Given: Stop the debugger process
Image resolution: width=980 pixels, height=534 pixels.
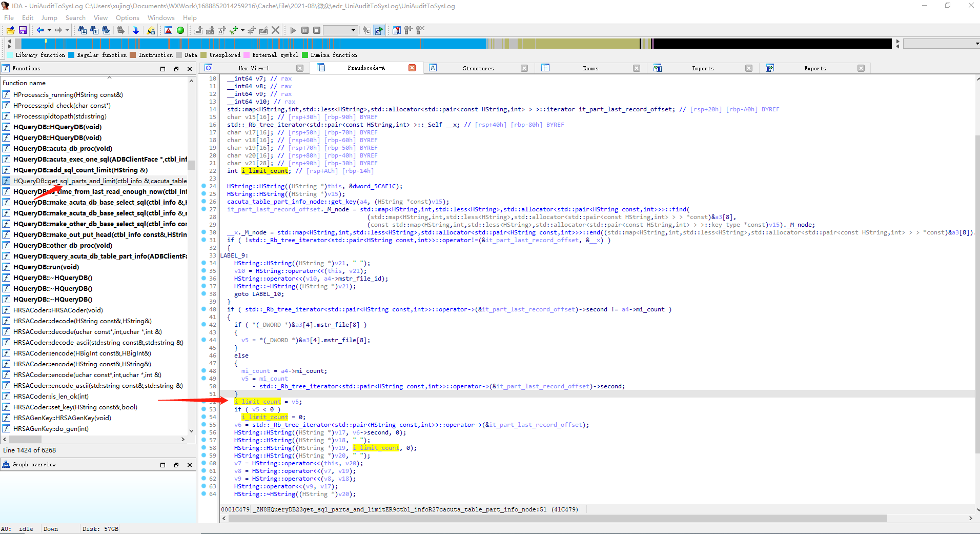Looking at the screenshot, I should point(317,30).
